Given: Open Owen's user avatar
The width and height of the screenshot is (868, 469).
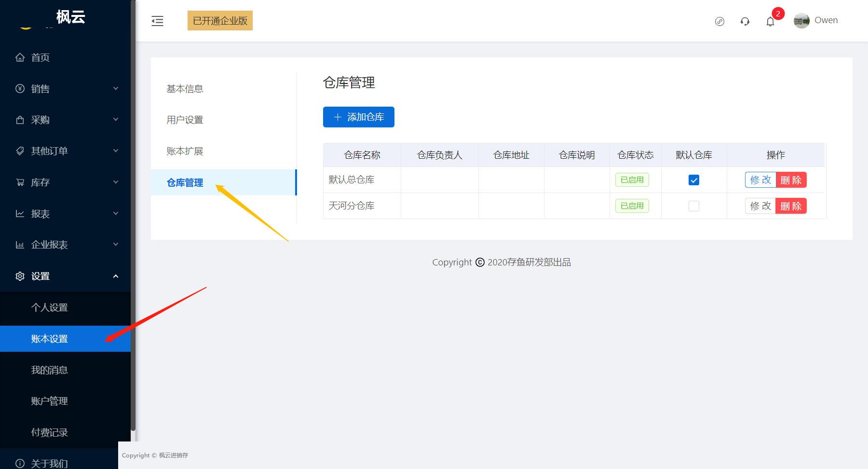Looking at the screenshot, I should click(801, 21).
